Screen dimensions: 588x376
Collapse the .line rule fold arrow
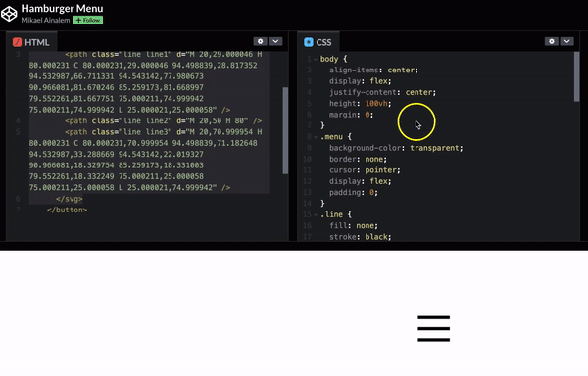tap(316, 215)
